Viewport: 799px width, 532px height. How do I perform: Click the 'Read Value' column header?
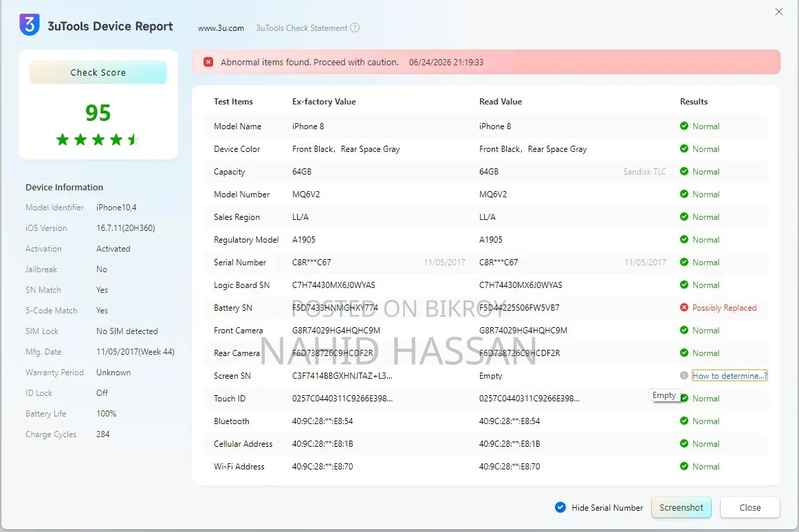pyautogui.click(x=501, y=102)
